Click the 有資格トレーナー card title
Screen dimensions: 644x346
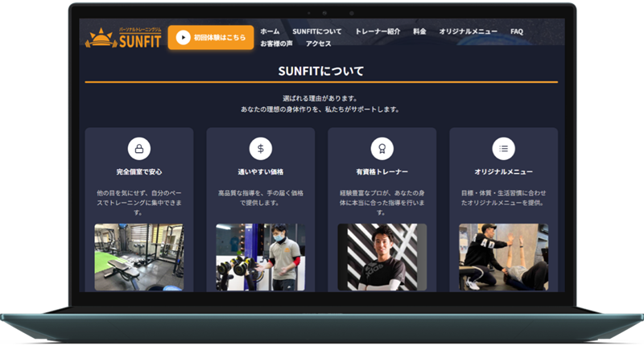(x=382, y=171)
